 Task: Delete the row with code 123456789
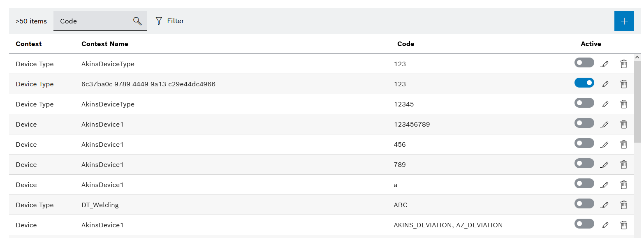tap(624, 124)
